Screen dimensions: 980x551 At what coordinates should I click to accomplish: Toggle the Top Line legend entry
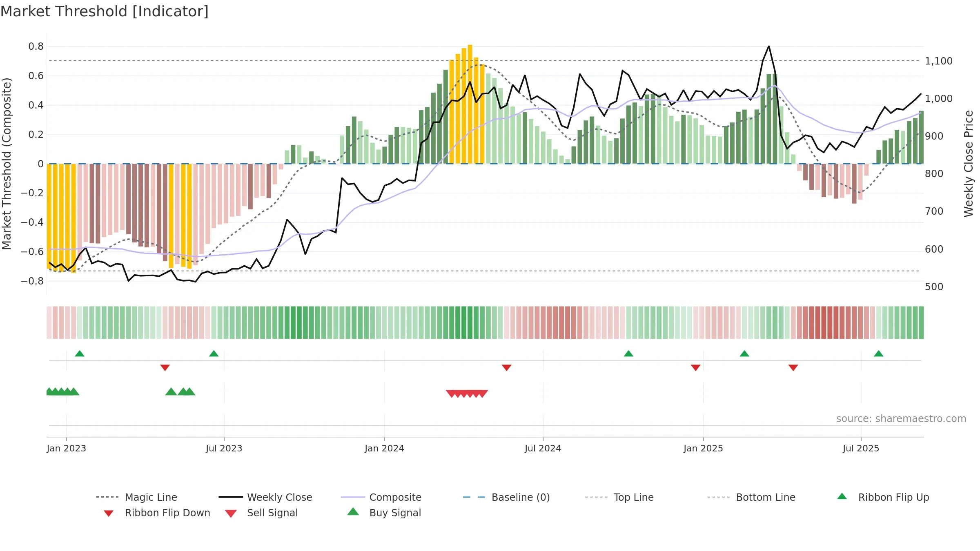619,497
